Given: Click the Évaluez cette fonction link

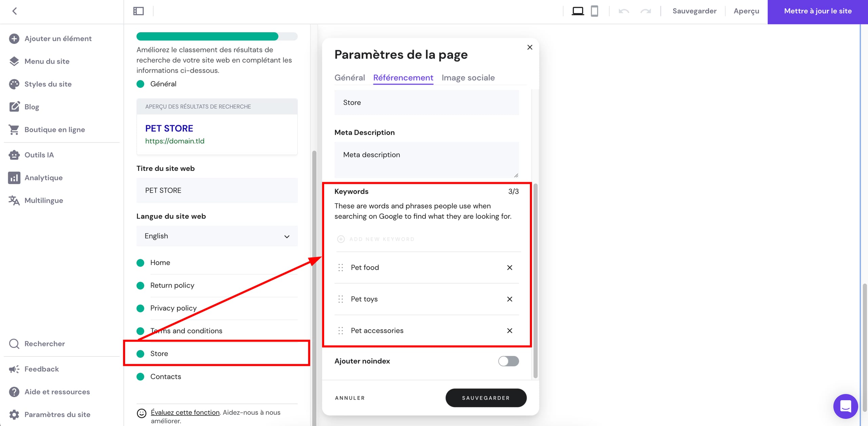Looking at the screenshot, I should click(185, 412).
